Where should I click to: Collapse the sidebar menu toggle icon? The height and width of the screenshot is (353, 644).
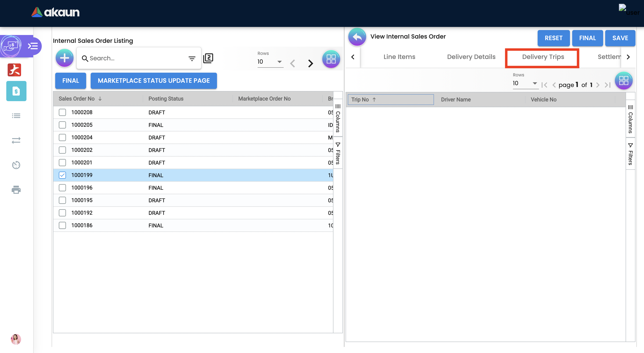(33, 46)
